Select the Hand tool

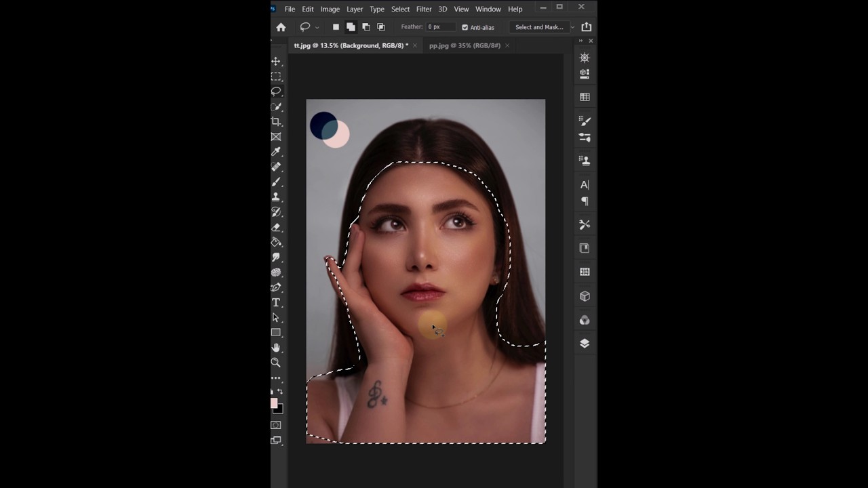coord(276,347)
